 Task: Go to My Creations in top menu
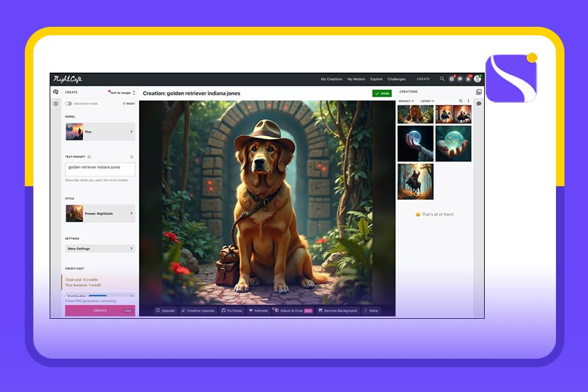coord(331,79)
